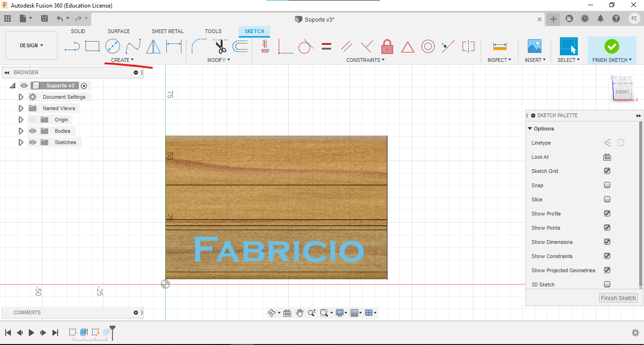Image resolution: width=644 pixels, height=345 pixels.
Task: Select the Trim scissors tool
Action: point(220,46)
